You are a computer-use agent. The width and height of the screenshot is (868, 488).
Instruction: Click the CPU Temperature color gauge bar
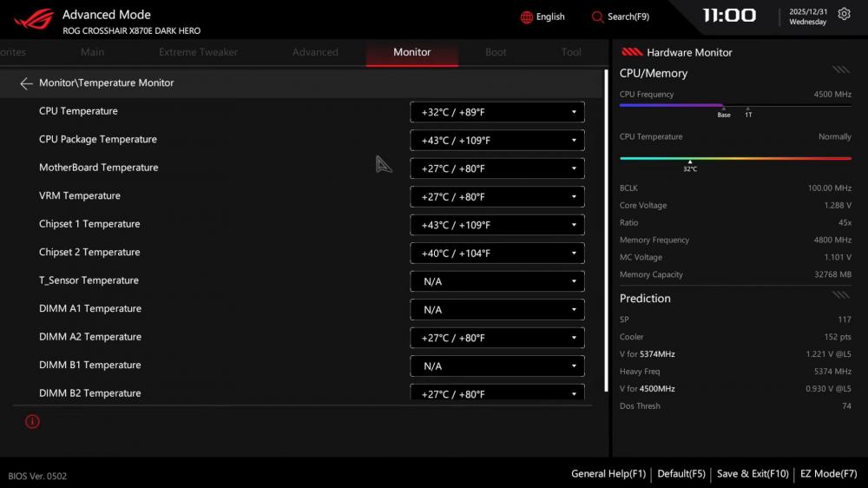[735, 158]
